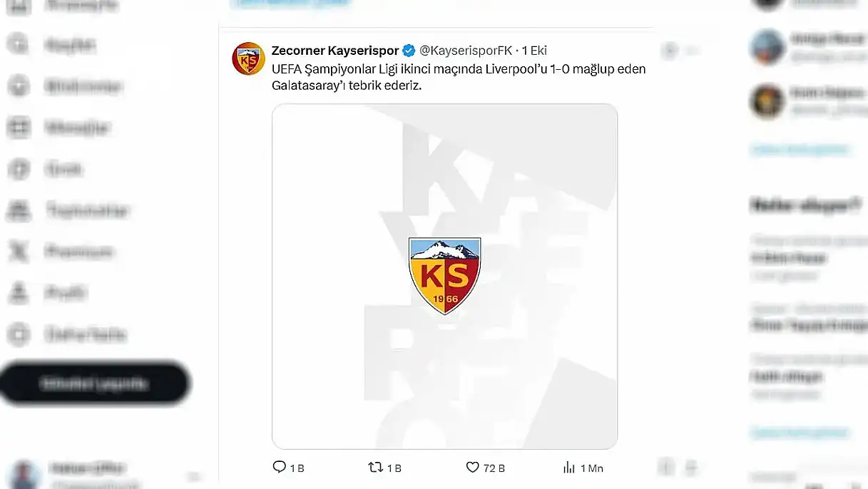This screenshot has width=868, height=489.
Task: Click the Zecorner Kayserispor display name
Action: pyautogui.click(x=335, y=51)
